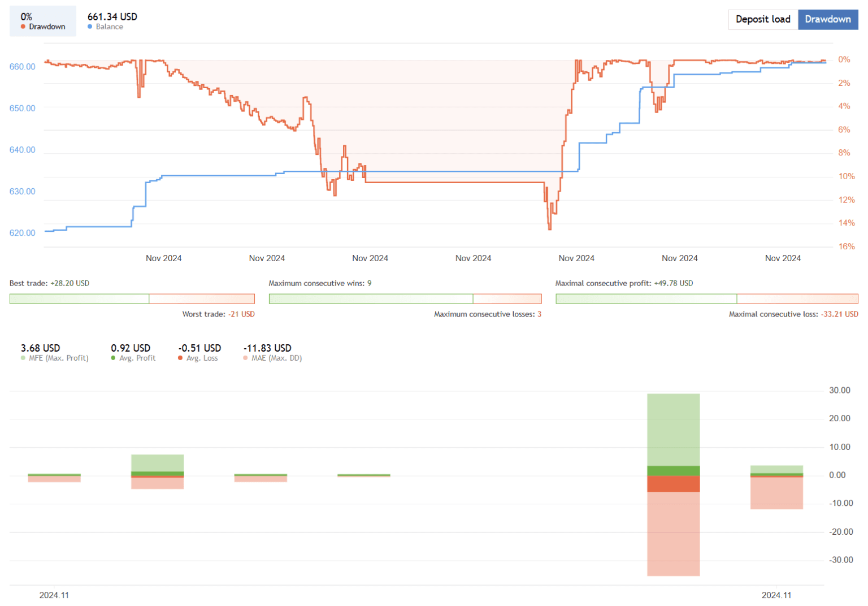
Task: Click the Best trade win/loss ratio bar
Action: 131,298
